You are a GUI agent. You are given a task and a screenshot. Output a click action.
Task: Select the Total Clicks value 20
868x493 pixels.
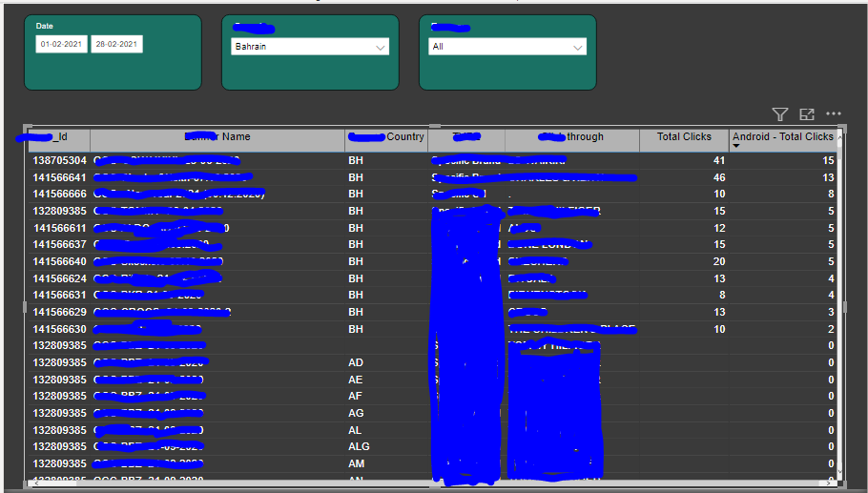point(719,261)
